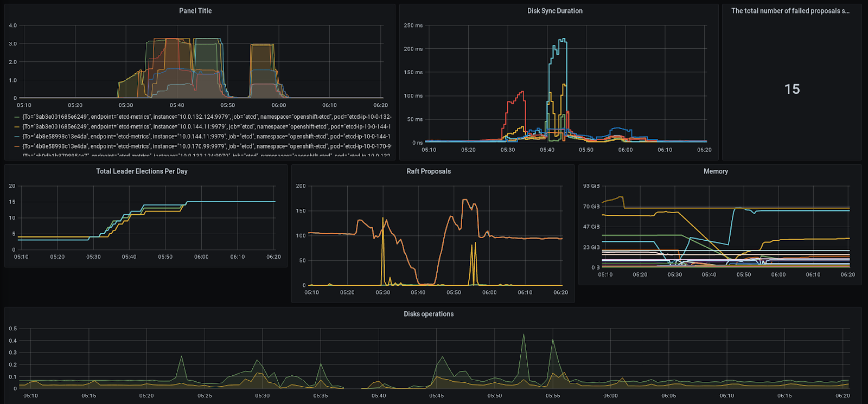Screen dimensions: 868x404
Task: Click the 06:00 time label under Raft Proposals
Action: point(489,293)
